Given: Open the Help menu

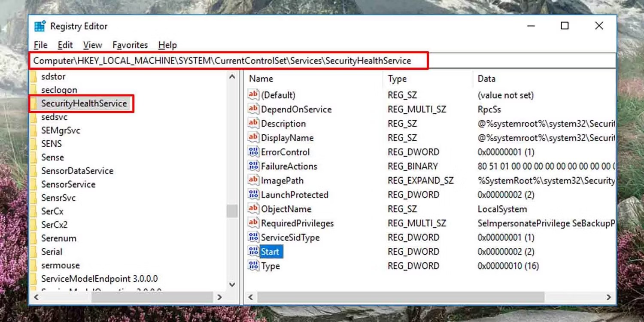Looking at the screenshot, I should (x=167, y=45).
